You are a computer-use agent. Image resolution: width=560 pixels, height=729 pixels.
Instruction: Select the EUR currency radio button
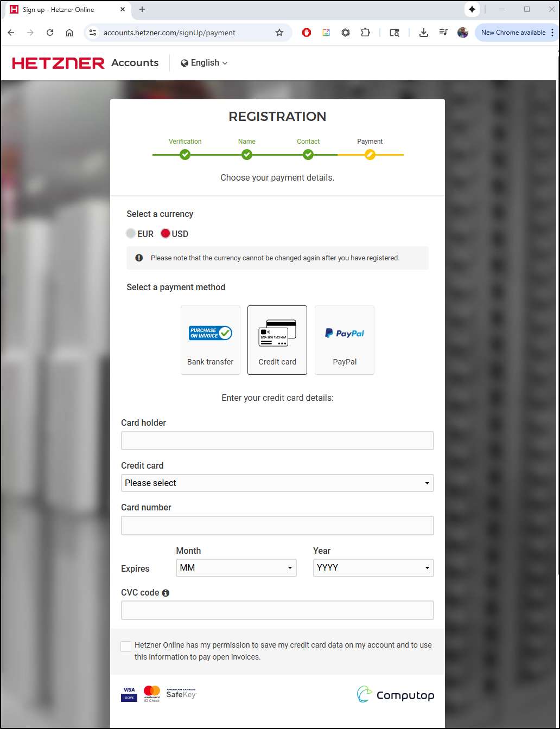click(131, 234)
